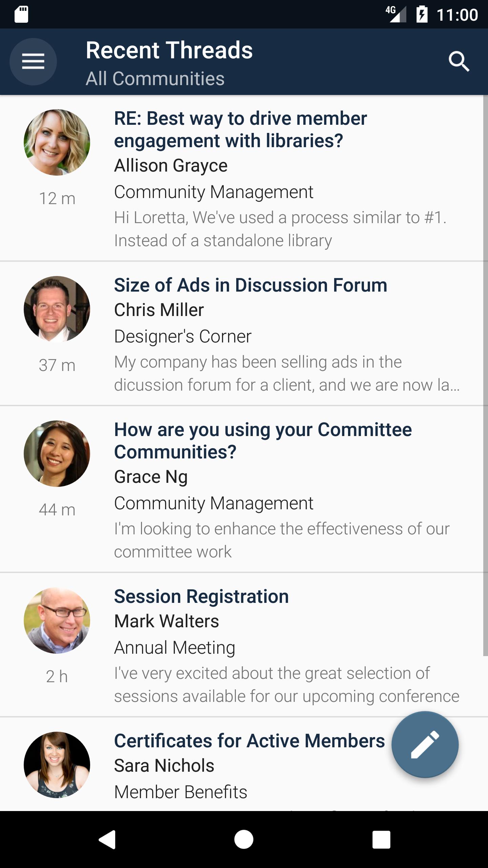This screenshot has width=488, height=868.
Task: Open Committee Communities thread title
Action: (263, 441)
